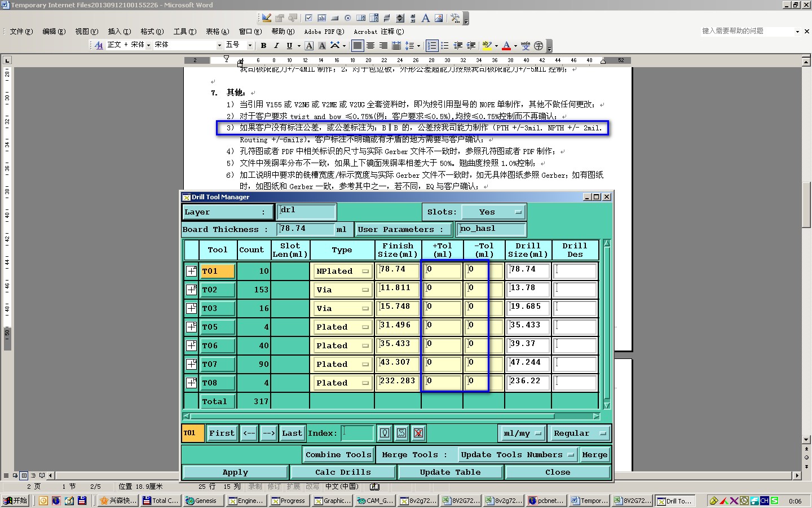Open the font color dropdown arrow
Viewport: 812px width, 508px height.
coord(515,45)
